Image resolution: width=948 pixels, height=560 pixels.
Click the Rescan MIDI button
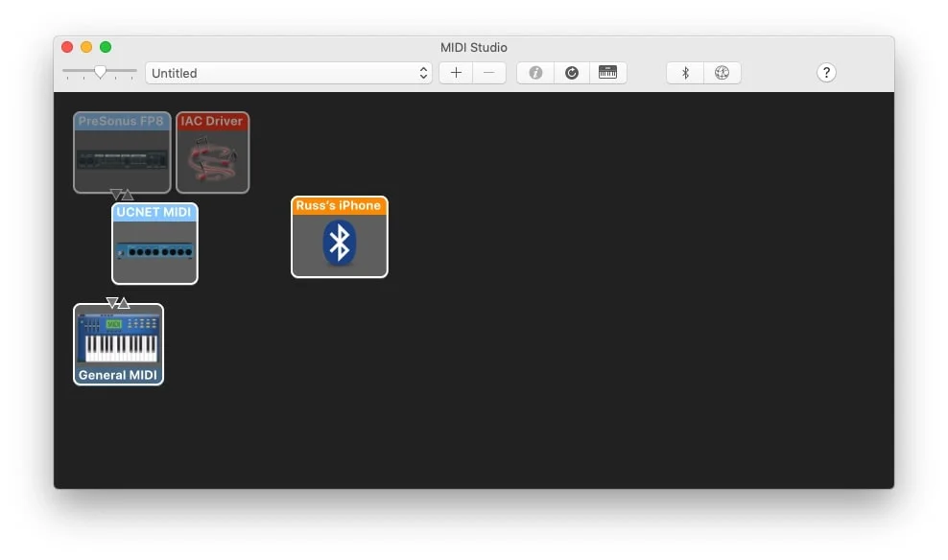[x=572, y=73]
